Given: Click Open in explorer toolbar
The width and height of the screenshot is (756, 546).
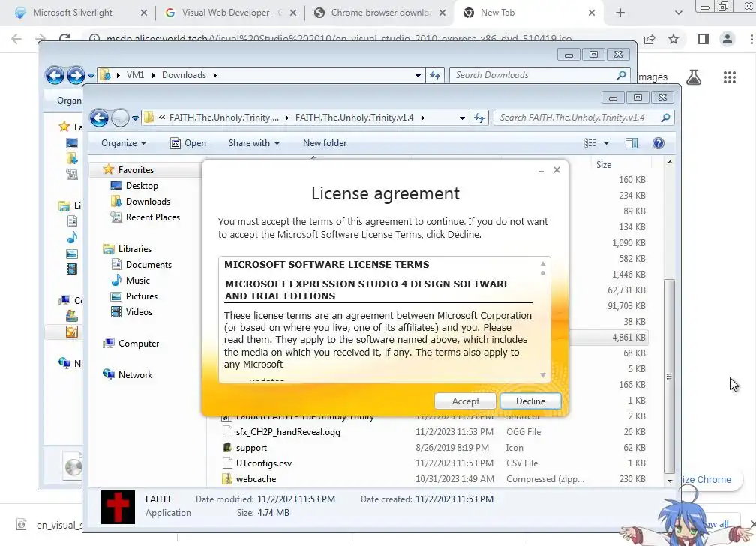Looking at the screenshot, I should pos(188,143).
